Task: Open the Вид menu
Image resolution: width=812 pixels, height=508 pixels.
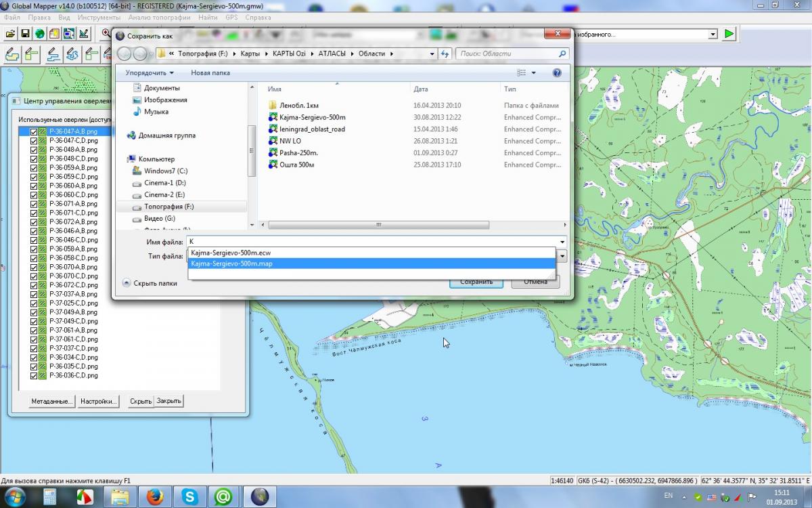Action: [x=64, y=18]
